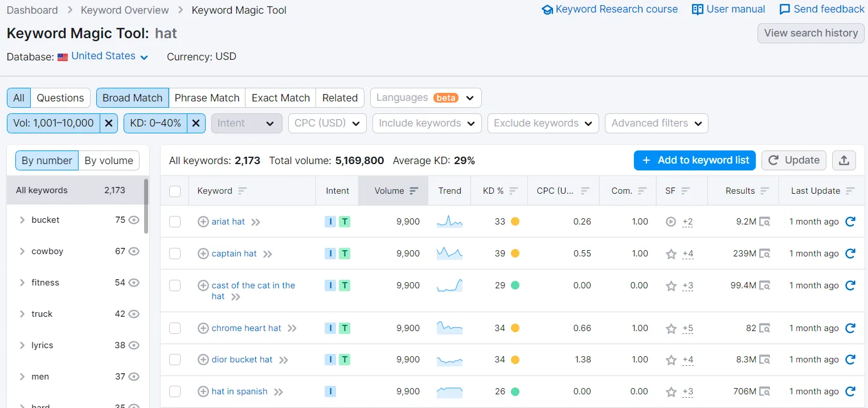
Task: Click the Keyword Research course icon
Action: tap(547, 9)
